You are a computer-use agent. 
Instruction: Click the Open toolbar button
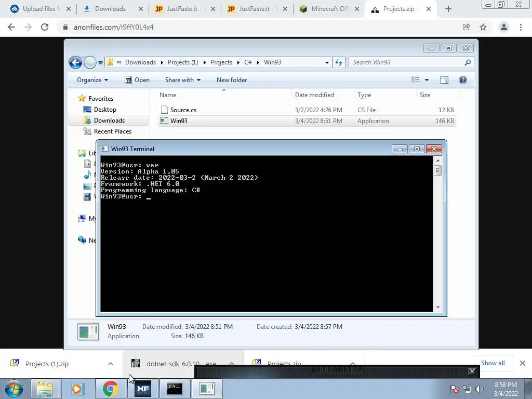click(137, 80)
